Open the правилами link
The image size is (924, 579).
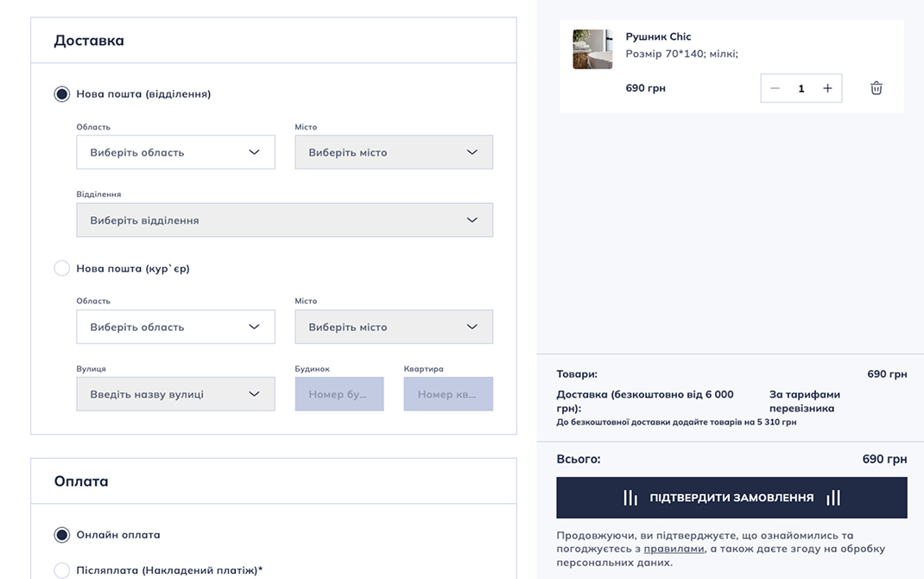point(674,549)
